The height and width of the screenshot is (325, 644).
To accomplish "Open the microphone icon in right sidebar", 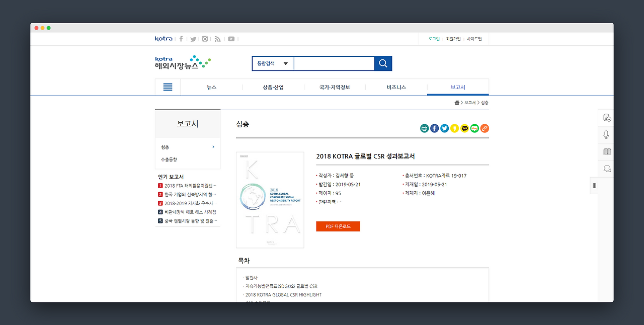I will point(607,135).
